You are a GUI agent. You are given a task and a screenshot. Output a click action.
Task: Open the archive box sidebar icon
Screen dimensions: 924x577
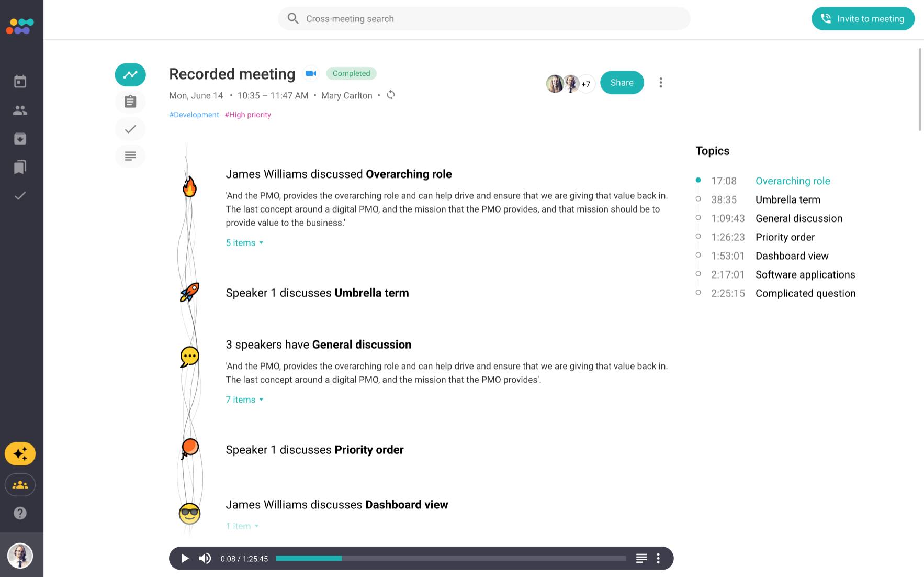pyautogui.click(x=20, y=139)
